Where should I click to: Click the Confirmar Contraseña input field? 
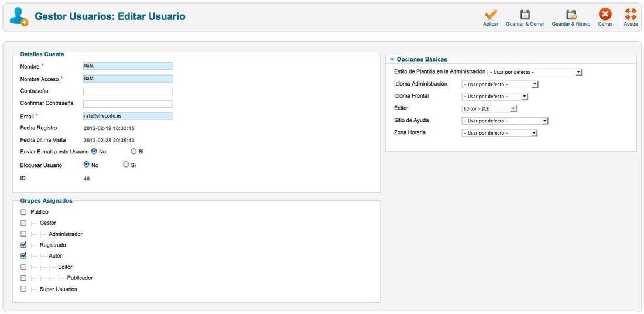click(x=128, y=104)
